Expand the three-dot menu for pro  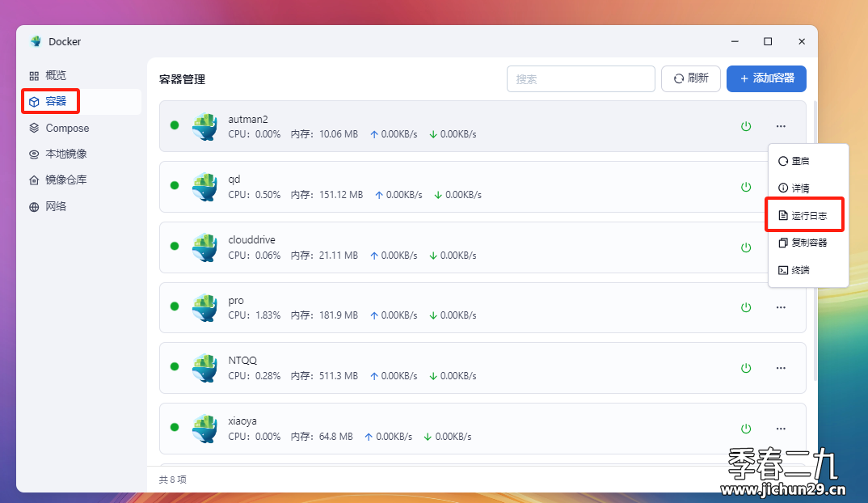[x=781, y=307]
